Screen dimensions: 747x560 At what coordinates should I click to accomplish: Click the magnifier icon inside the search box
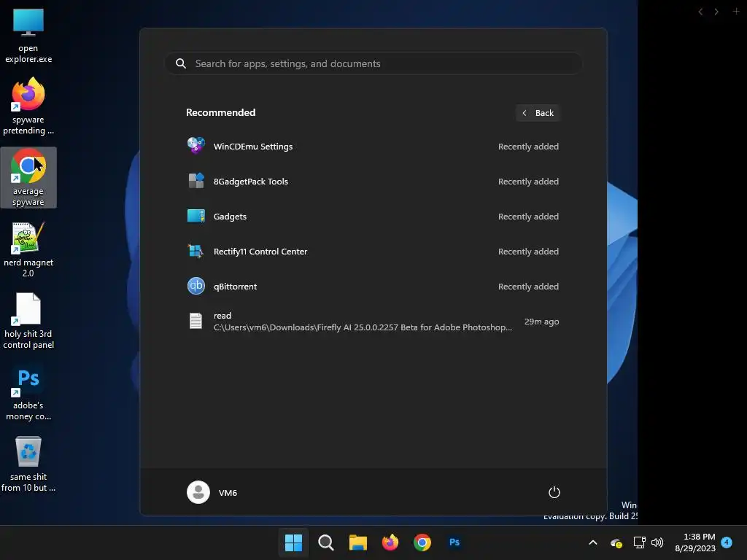(x=181, y=63)
